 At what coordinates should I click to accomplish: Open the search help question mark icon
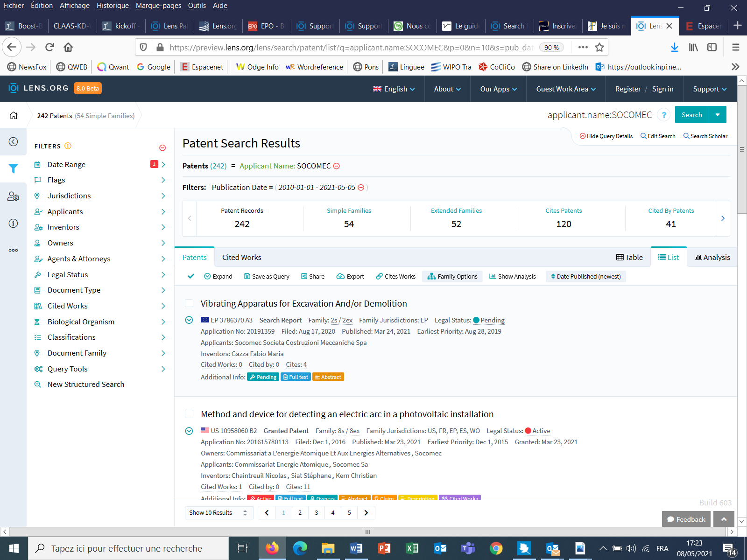[x=663, y=115]
